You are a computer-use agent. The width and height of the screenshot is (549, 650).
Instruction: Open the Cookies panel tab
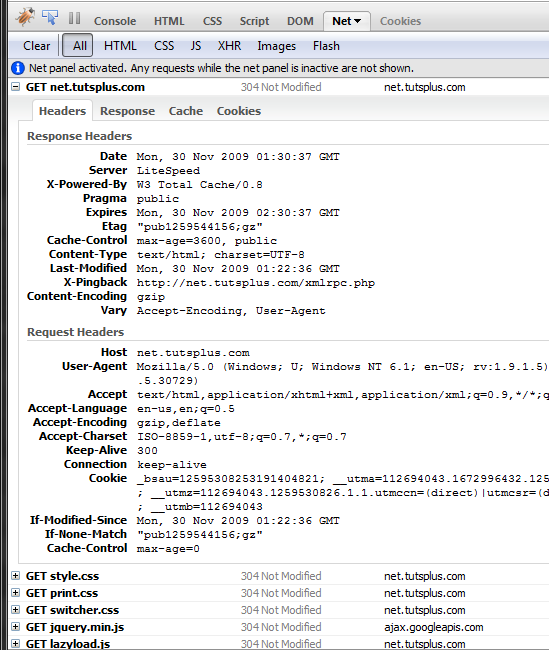(x=400, y=21)
